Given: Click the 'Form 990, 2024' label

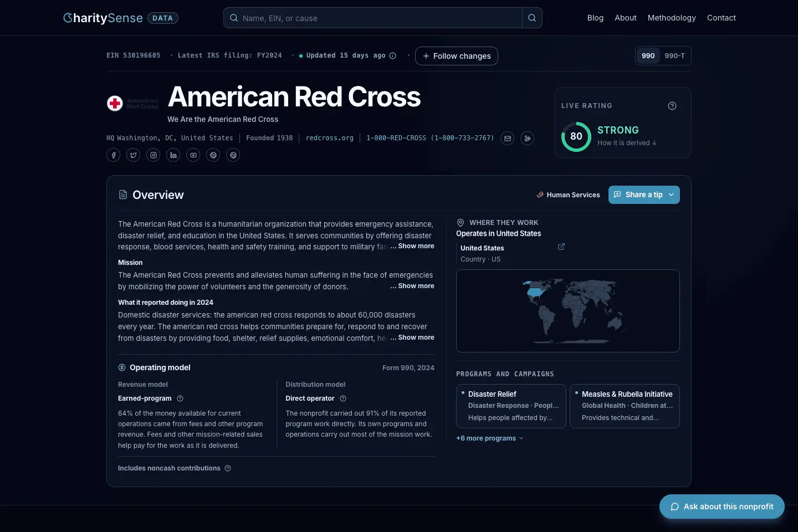Looking at the screenshot, I should 408,368.
